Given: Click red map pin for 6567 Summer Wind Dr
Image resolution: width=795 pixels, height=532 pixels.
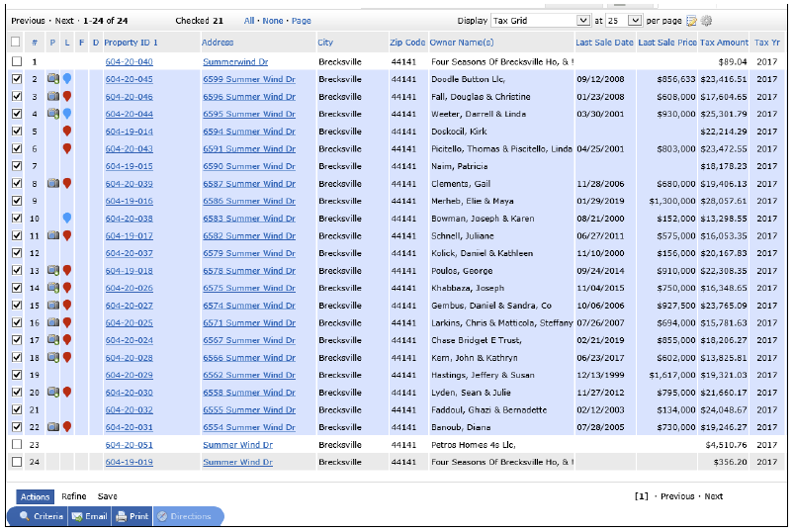Looking at the screenshot, I should pyautogui.click(x=67, y=340).
